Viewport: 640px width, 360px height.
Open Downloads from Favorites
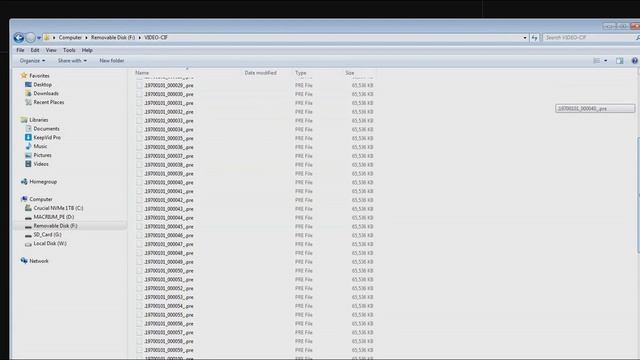[x=46, y=93]
